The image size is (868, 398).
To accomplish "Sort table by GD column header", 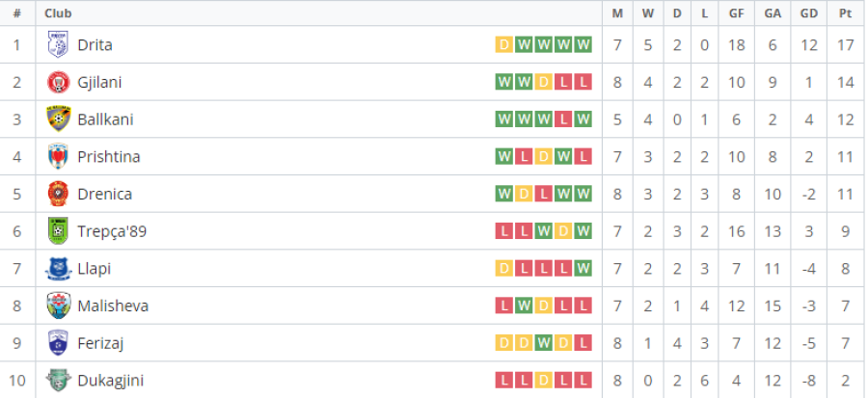I will (809, 13).
